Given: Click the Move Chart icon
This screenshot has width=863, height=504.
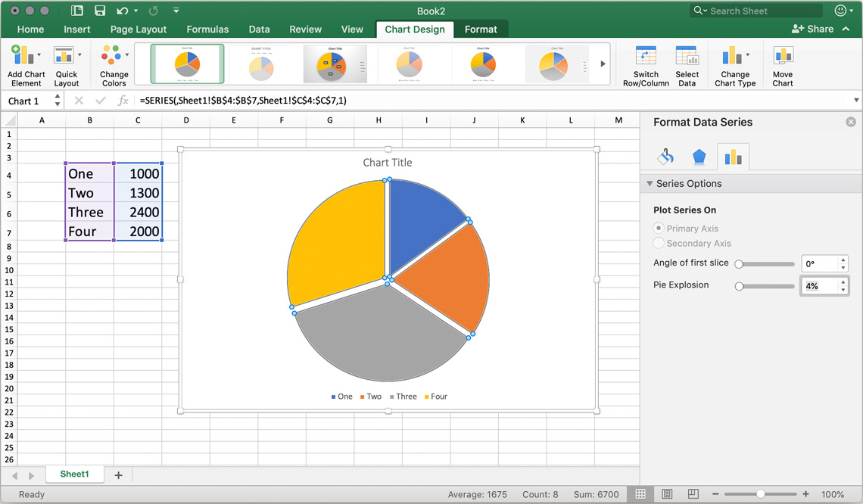Looking at the screenshot, I should click(x=783, y=55).
